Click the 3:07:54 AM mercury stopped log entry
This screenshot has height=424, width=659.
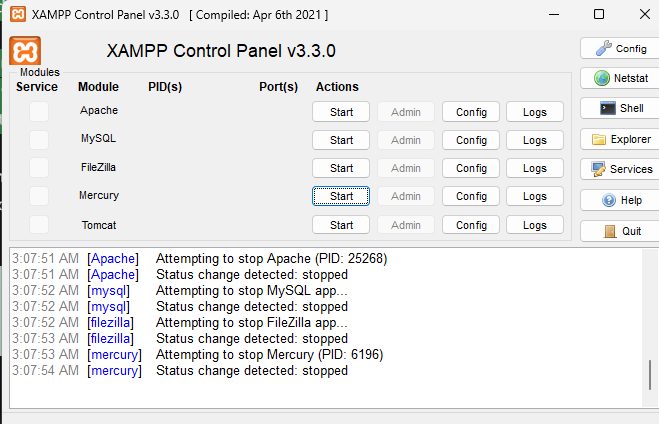(180, 370)
